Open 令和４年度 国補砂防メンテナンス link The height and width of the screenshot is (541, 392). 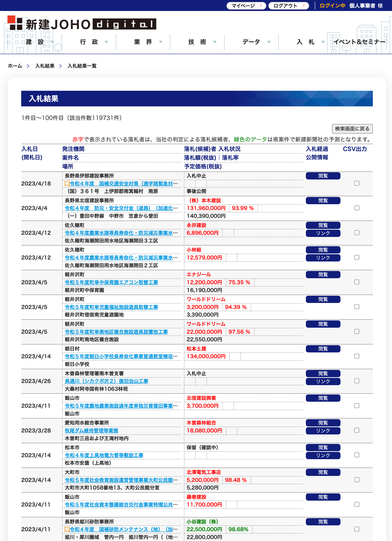click(x=121, y=529)
